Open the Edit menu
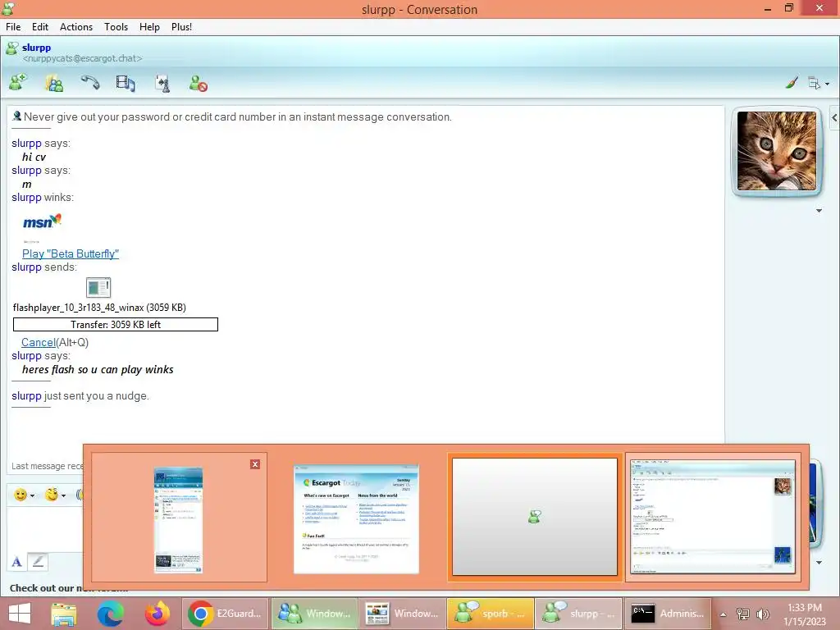 (39, 27)
